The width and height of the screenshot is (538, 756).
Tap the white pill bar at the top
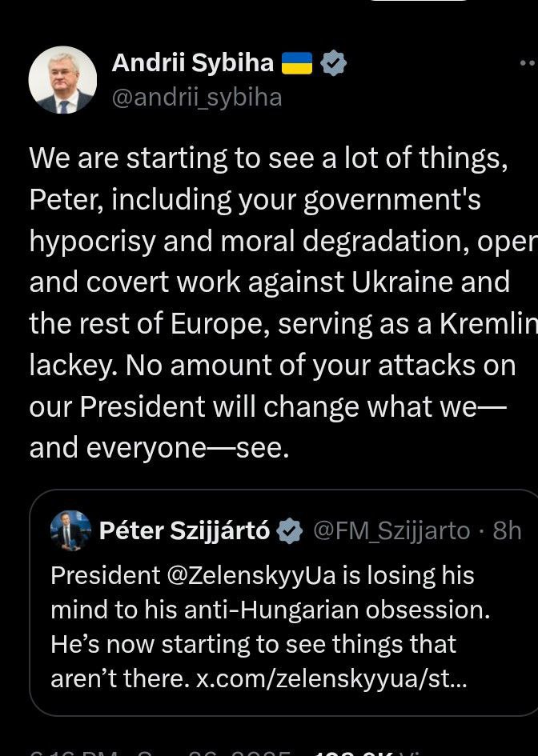click(419, 1)
